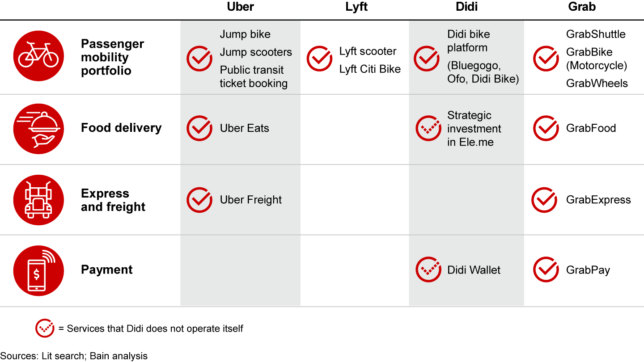Viewport: 644px width, 362px height.
Task: Click the dotted checkmark beside Didi Wallet
Action: click(428, 269)
